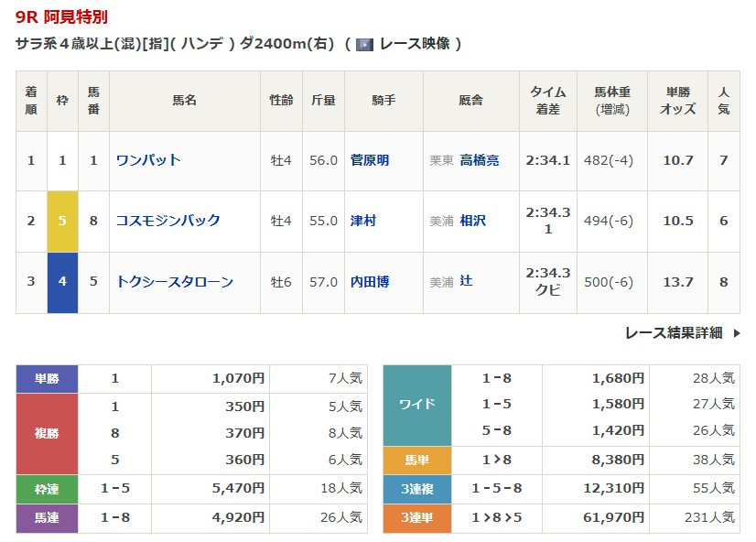Expand レース結果詳細 arrow icon
This screenshot has width=756, height=542.
(x=736, y=333)
